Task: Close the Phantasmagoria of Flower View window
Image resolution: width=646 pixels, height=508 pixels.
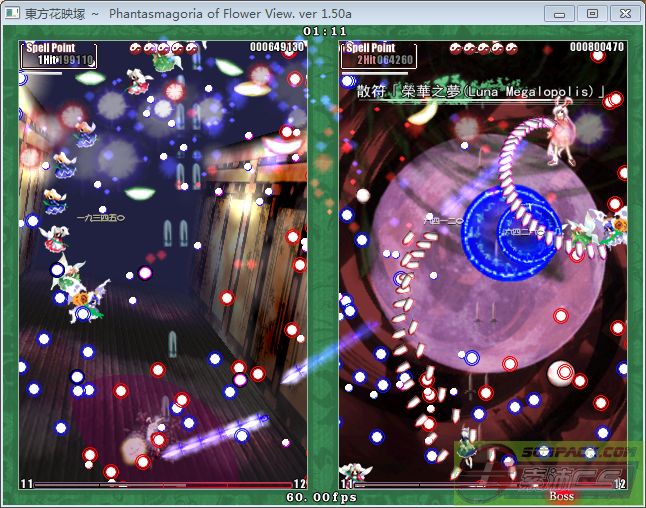Action: (625, 14)
